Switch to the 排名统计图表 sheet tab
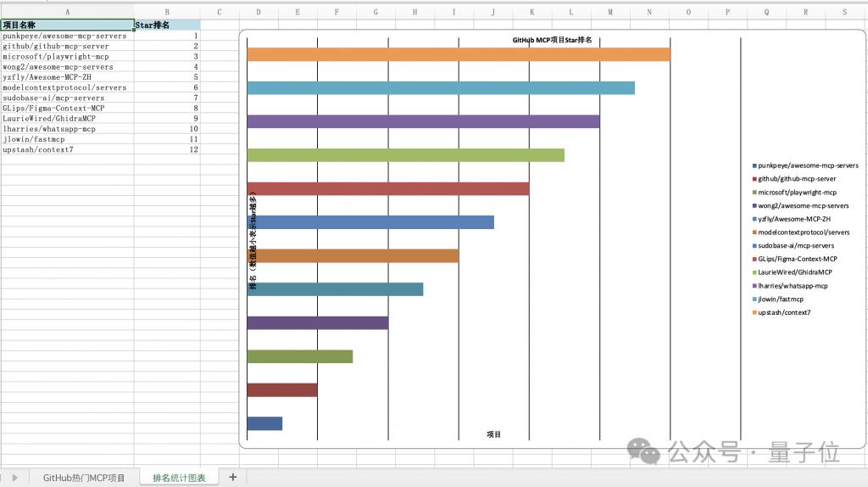 (x=179, y=478)
